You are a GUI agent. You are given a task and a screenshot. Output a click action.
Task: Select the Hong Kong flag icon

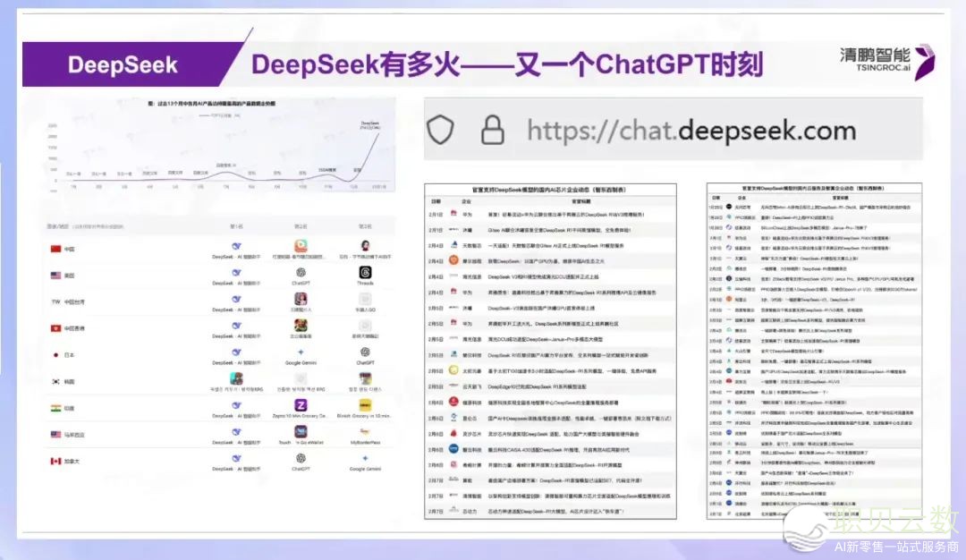[55, 328]
